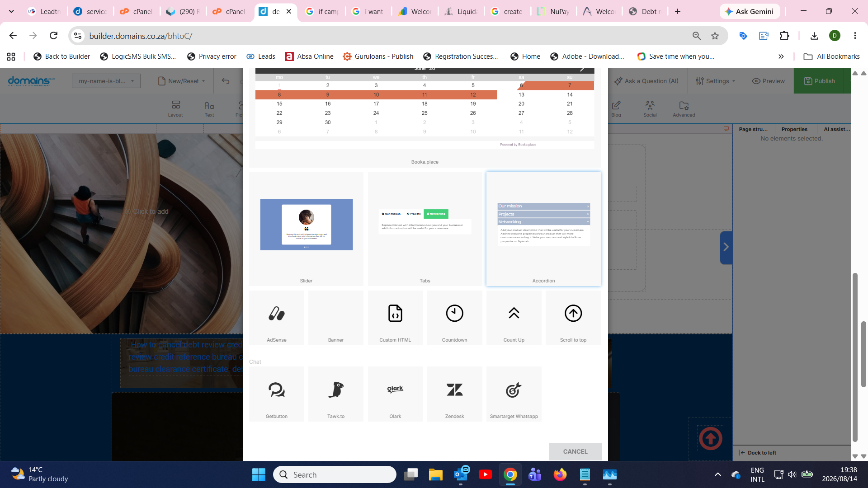Dock the panel to left
The width and height of the screenshot is (868, 488).
(758, 453)
